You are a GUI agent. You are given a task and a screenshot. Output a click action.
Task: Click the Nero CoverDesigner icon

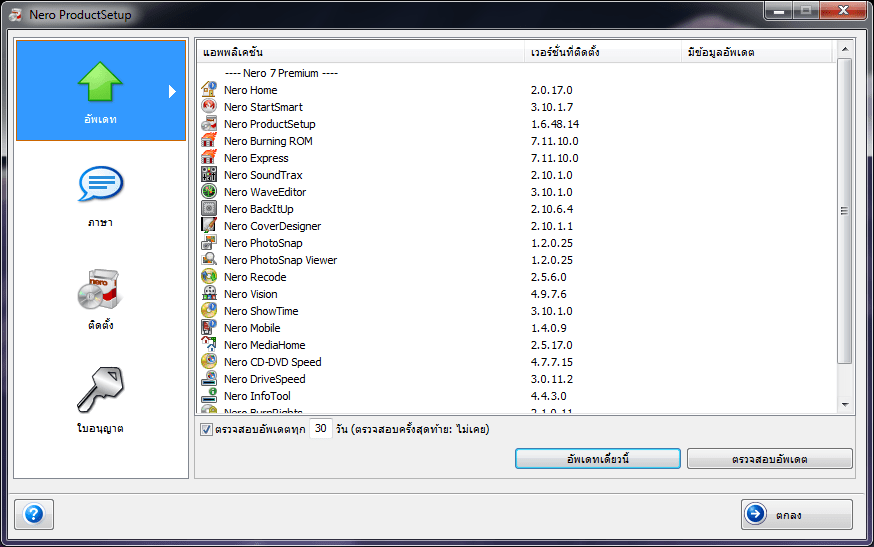pyautogui.click(x=209, y=225)
